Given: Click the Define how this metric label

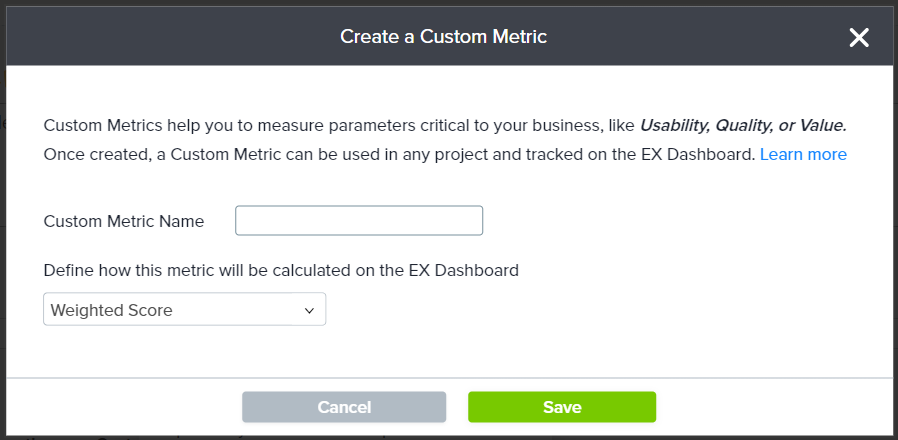Looking at the screenshot, I should (x=281, y=270).
